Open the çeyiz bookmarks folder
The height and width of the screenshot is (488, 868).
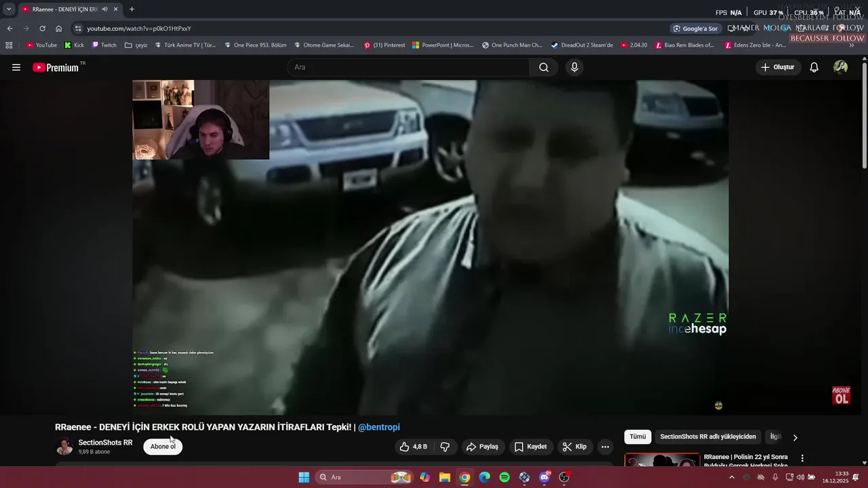136,45
